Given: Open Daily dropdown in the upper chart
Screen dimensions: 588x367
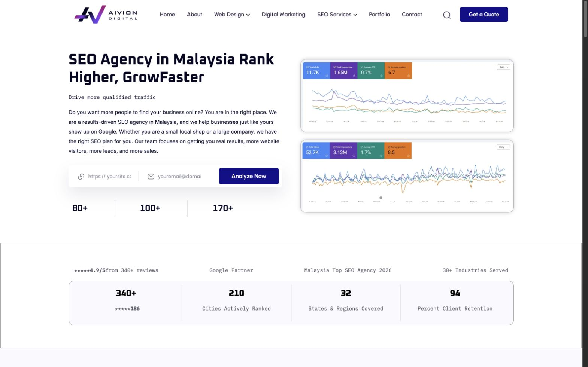Looking at the screenshot, I should tap(503, 67).
